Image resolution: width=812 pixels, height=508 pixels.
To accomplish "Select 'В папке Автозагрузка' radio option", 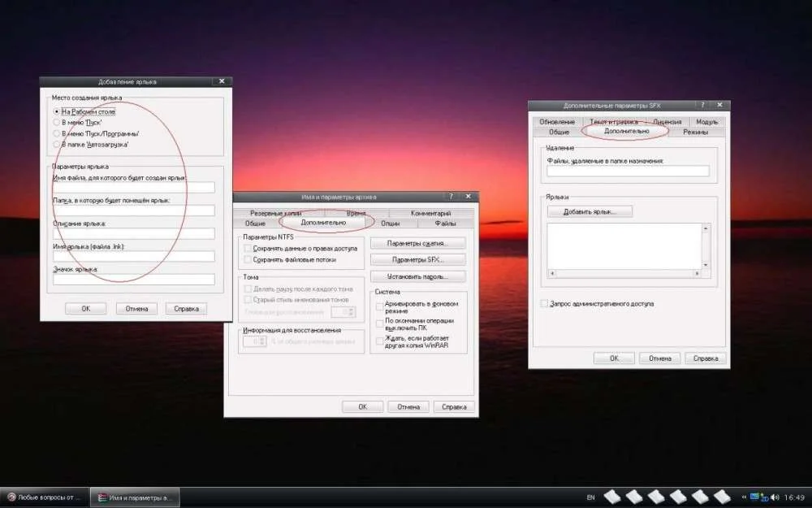I will click(x=56, y=144).
